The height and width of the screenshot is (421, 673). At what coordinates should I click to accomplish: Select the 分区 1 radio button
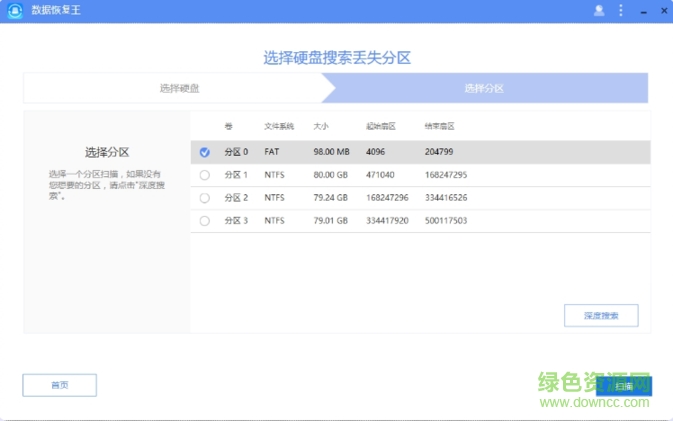205,175
